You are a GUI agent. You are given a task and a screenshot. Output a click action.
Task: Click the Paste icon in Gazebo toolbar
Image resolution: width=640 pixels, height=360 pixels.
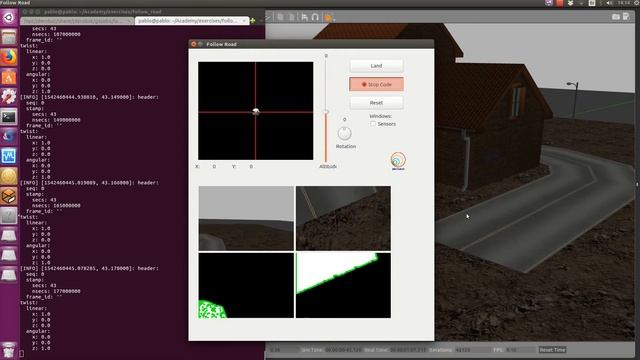(291, 17)
